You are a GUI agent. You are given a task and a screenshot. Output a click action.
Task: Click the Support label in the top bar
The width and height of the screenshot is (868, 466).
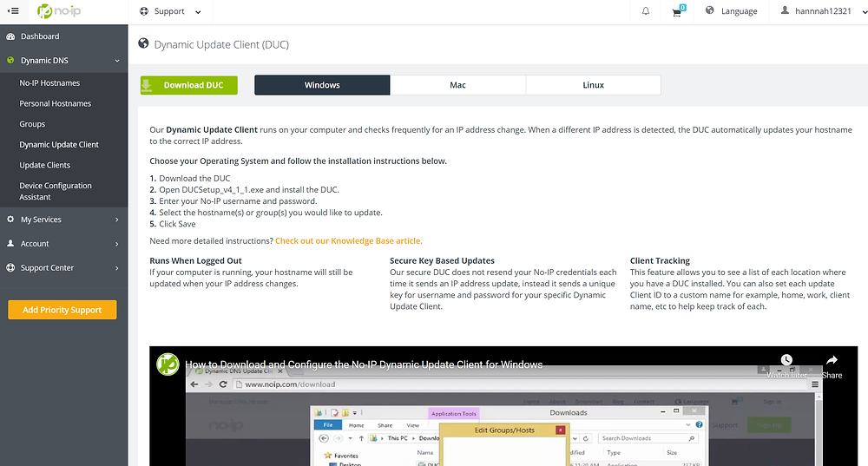pyautogui.click(x=169, y=11)
